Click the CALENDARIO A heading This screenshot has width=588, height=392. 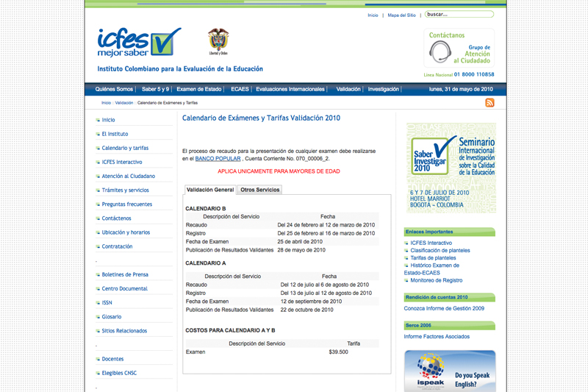206,263
